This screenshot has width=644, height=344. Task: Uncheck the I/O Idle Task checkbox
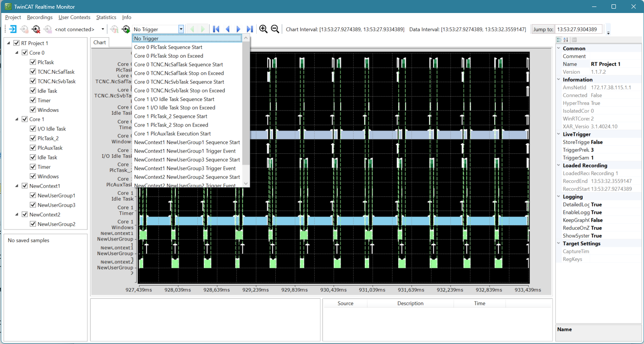33,129
